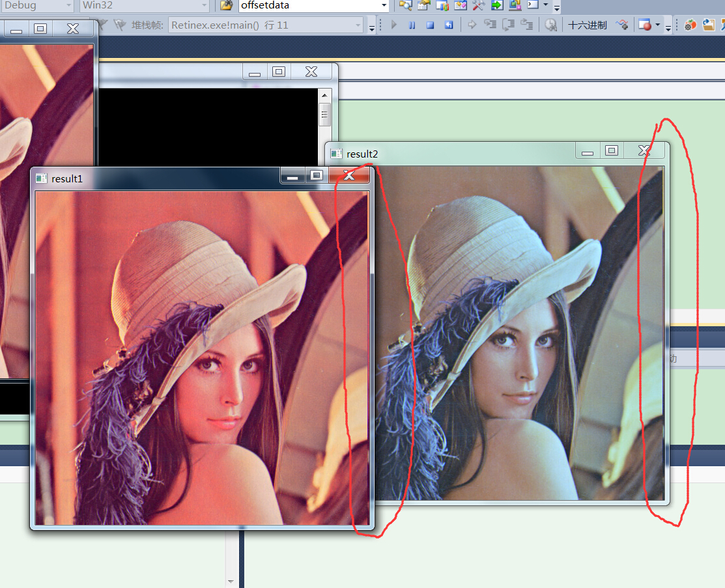Click the graph-with-plus icon beside 十六进制
The image size is (725, 588).
tap(622, 25)
